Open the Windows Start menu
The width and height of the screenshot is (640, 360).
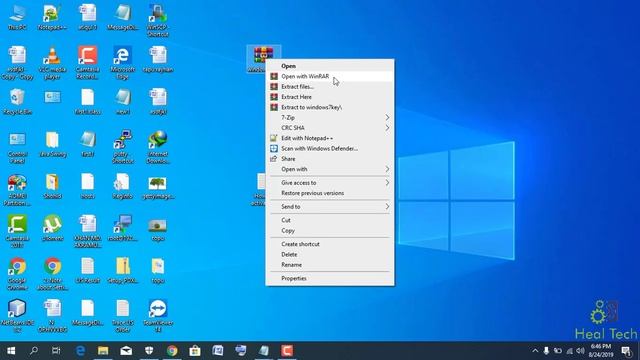11,351
